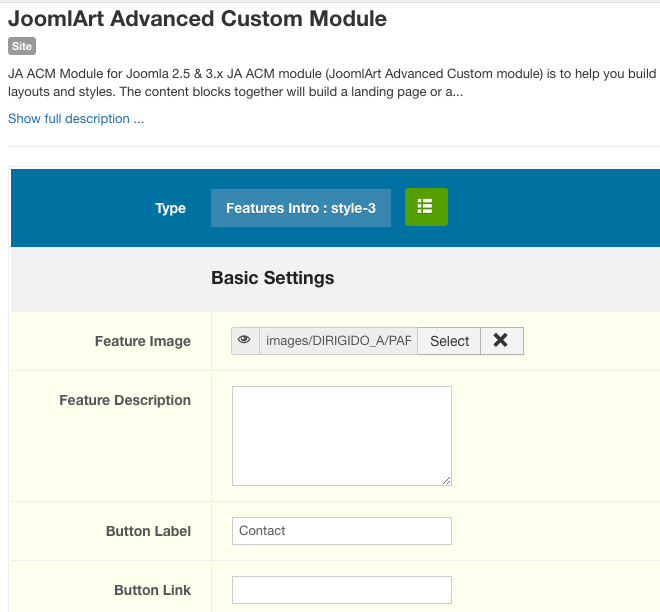
Task: Click the Button Label field containing Contact
Action: click(341, 531)
